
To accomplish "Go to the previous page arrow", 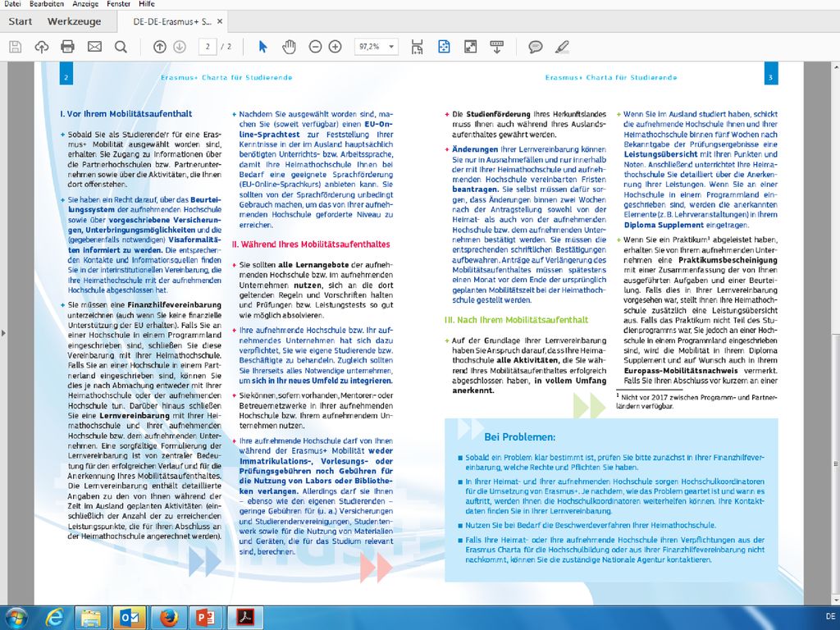I will [160, 47].
